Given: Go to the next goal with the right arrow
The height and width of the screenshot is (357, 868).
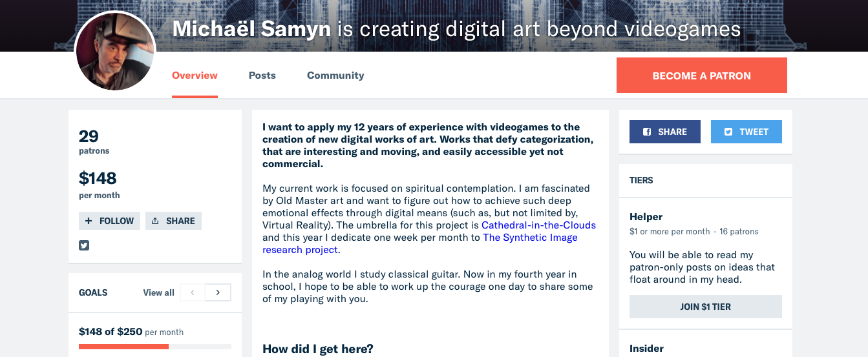Looking at the screenshot, I should click(218, 292).
